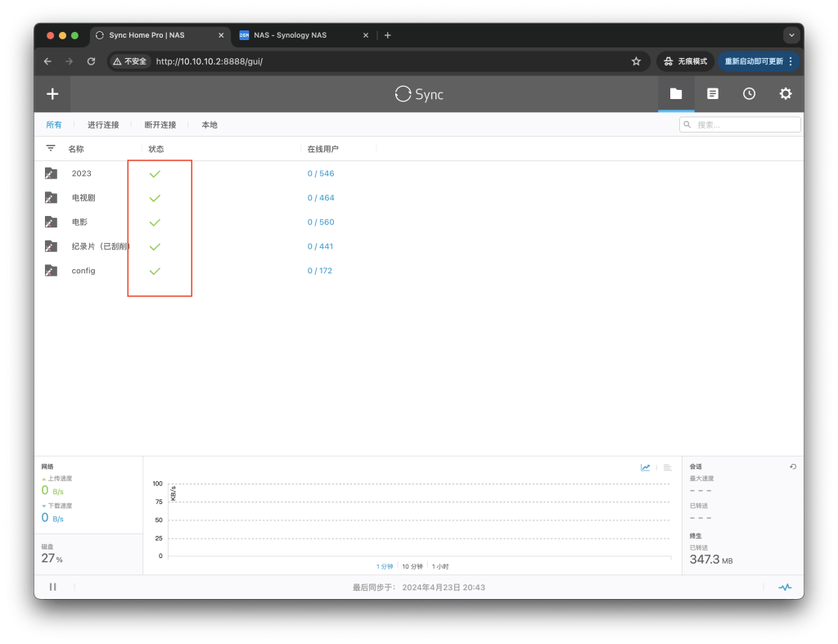Click the status checkmark for 电视剧
Viewport: 838px width, 644px height.
pyautogui.click(x=155, y=198)
